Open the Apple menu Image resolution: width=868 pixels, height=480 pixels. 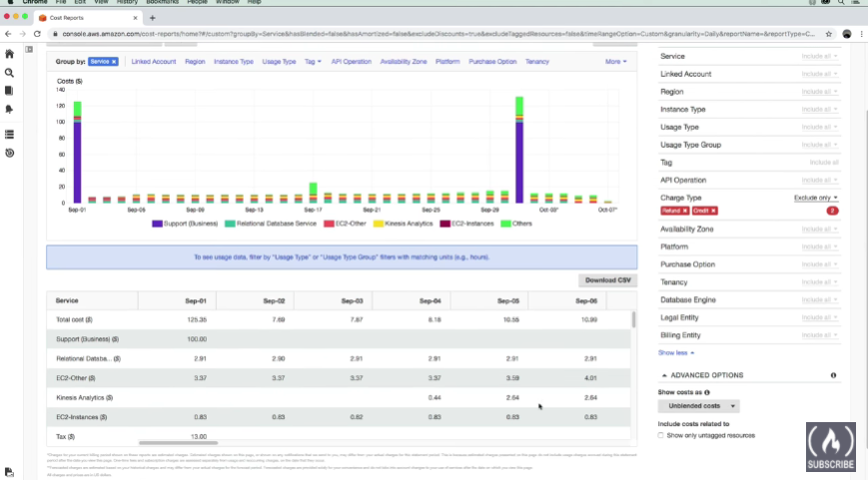click(x=10, y=2)
